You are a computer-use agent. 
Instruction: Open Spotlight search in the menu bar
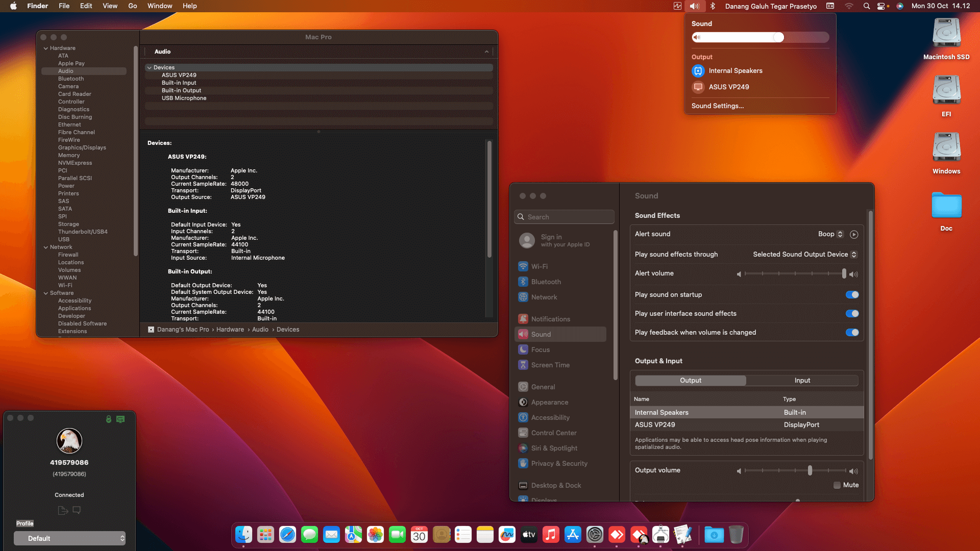pyautogui.click(x=867, y=6)
